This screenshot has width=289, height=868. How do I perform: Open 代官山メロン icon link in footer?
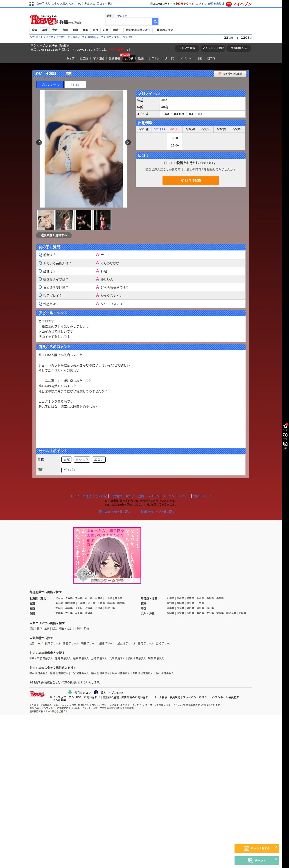[70, 692]
